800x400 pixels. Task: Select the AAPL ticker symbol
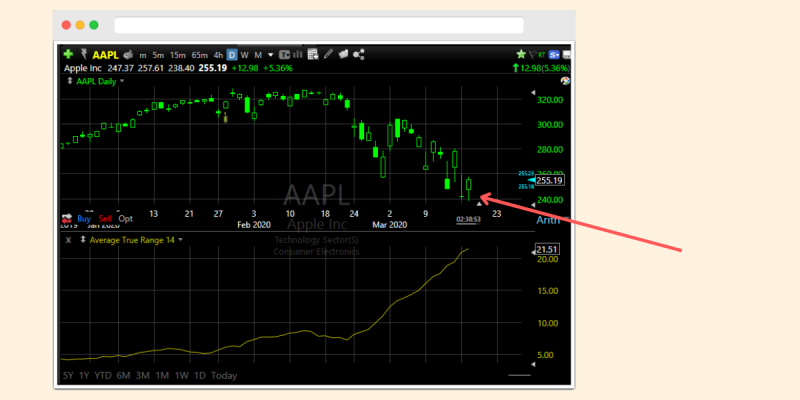click(x=106, y=55)
